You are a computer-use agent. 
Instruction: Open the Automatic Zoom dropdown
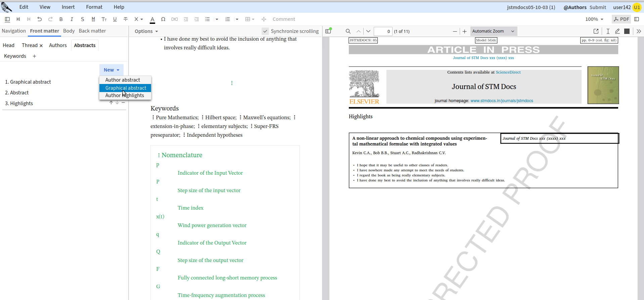tap(493, 31)
